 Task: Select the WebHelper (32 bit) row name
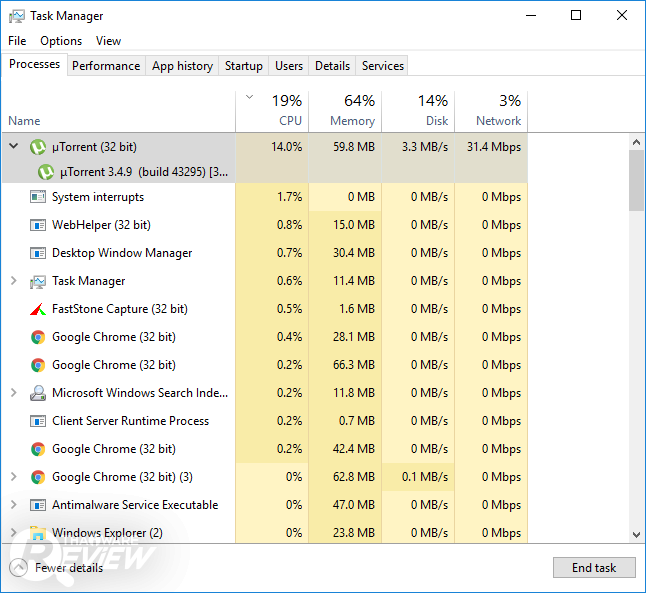click(101, 225)
